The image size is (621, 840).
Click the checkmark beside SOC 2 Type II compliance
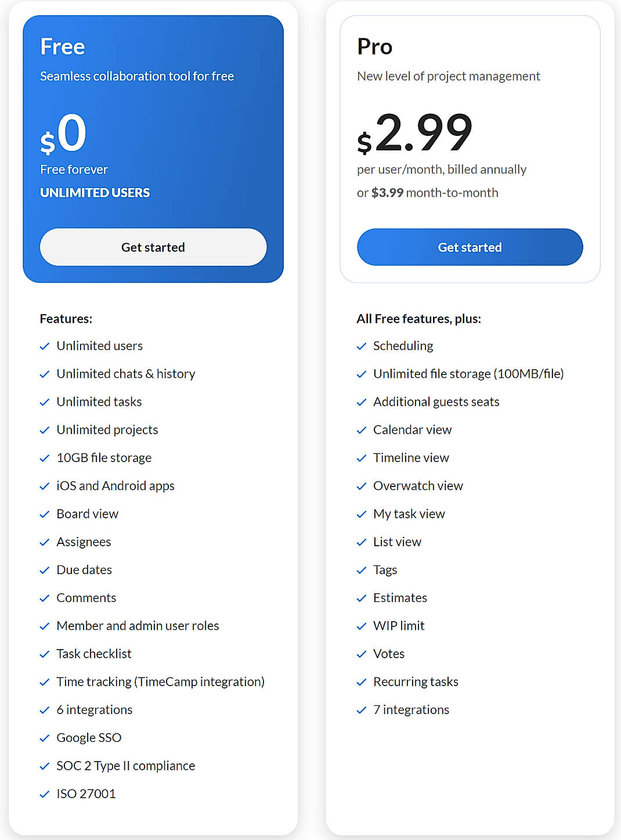click(45, 766)
